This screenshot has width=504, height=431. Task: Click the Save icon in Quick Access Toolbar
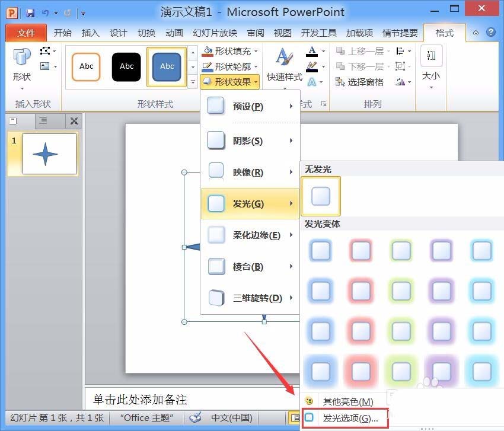(29, 12)
